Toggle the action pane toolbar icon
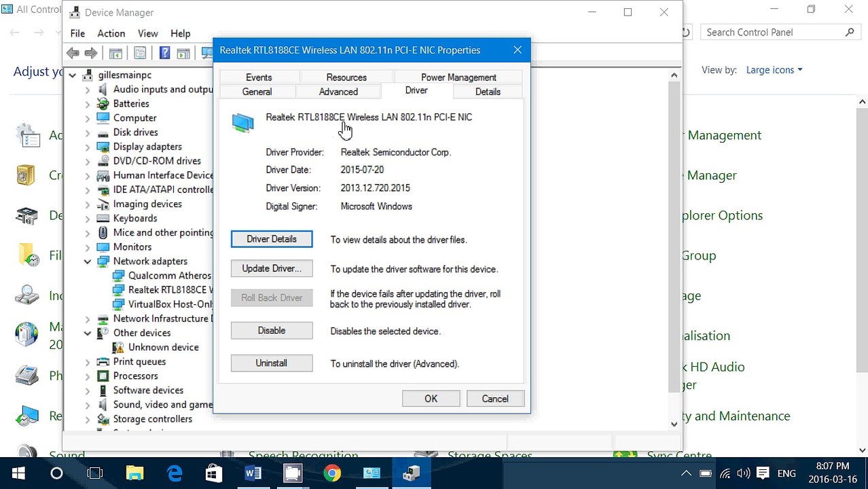 (183, 53)
